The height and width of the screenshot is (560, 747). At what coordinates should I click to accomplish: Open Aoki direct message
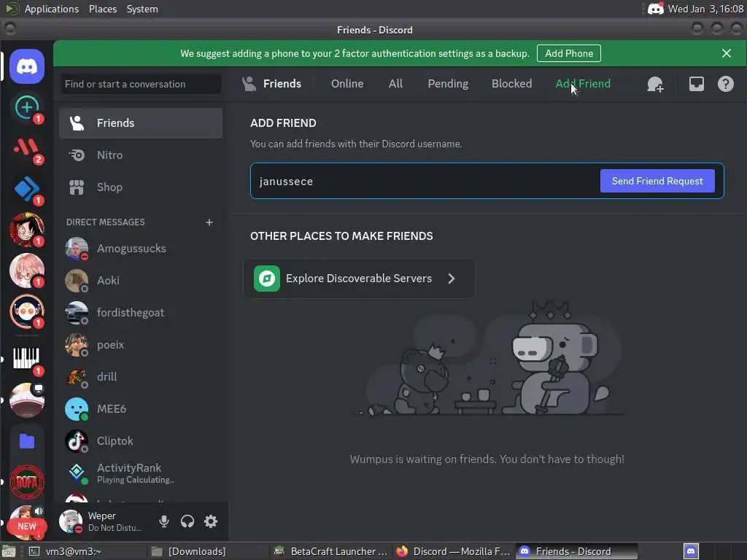pos(141,281)
